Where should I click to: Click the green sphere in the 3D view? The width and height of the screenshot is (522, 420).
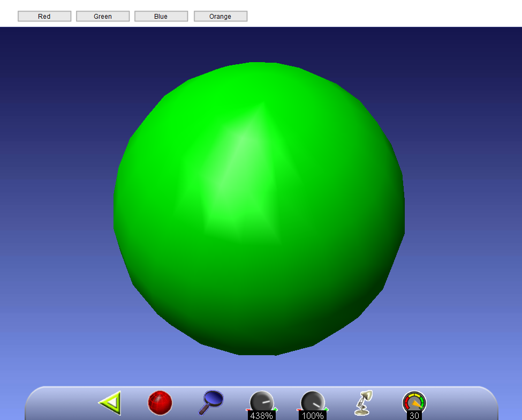pos(259,209)
